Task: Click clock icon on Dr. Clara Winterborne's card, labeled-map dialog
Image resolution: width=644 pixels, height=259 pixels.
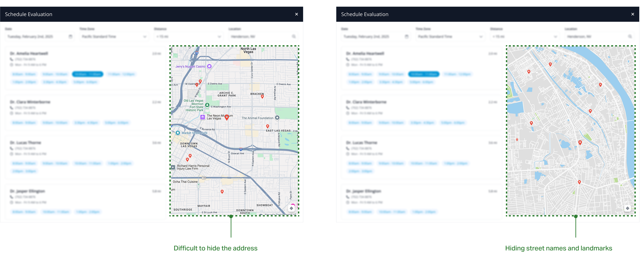Action: 12,113
